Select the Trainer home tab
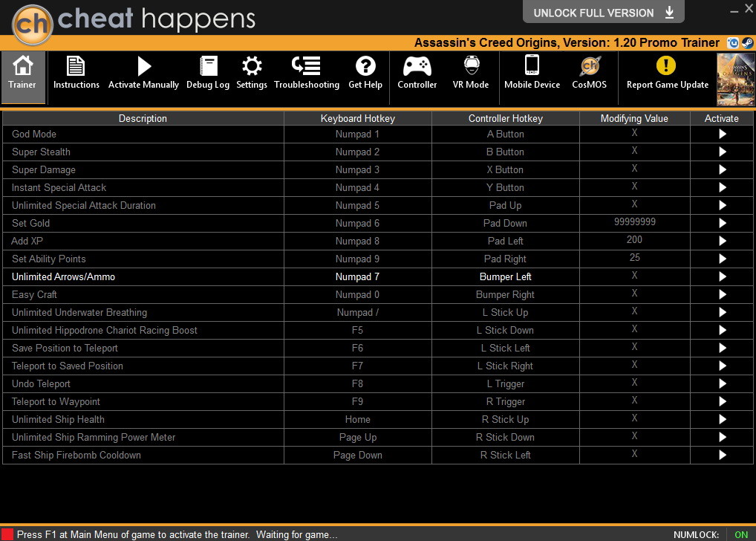This screenshot has height=541, width=756. click(22, 74)
